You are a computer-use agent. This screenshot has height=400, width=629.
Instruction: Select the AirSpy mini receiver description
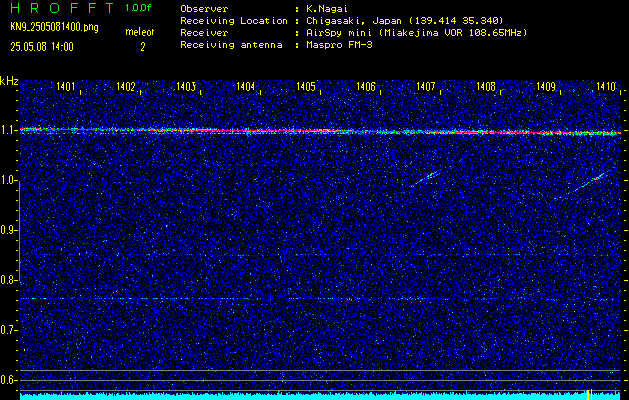416,32
